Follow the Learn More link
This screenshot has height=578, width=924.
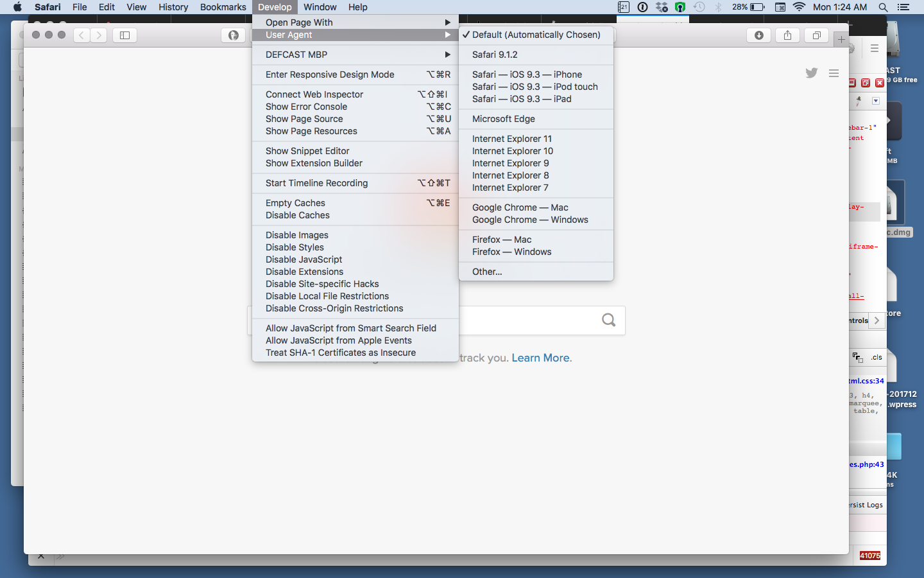[542, 358]
